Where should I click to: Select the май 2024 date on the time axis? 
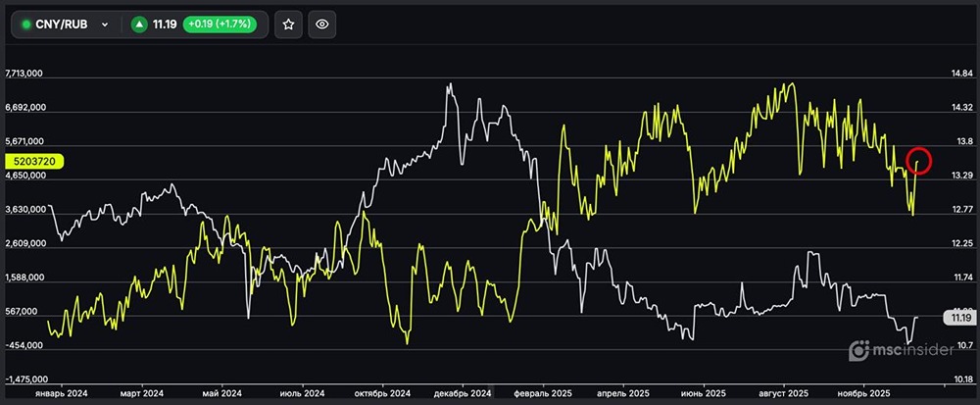[222, 394]
